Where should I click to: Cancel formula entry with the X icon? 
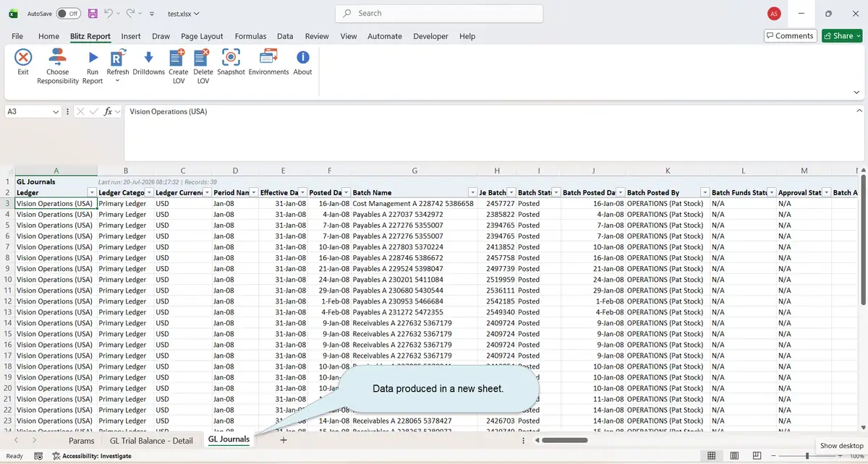tap(80, 111)
